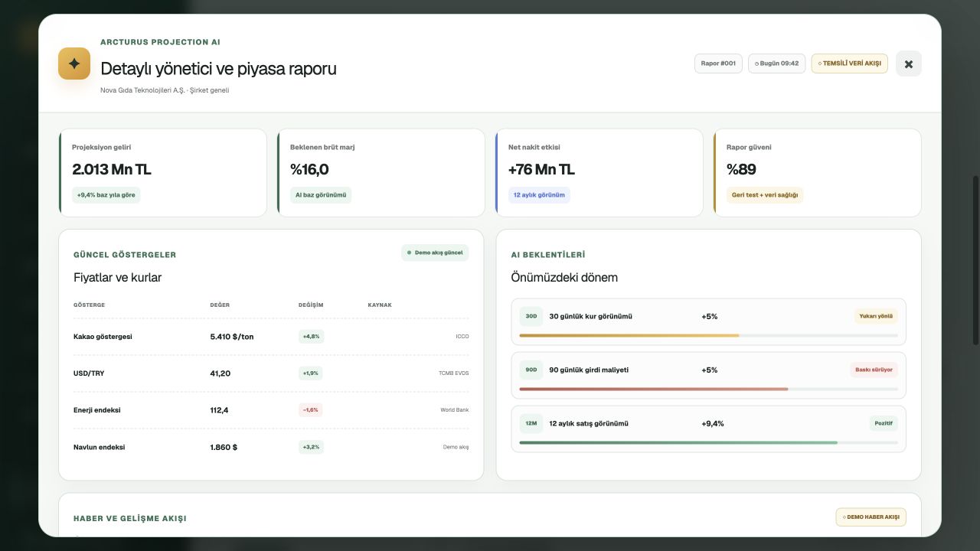Click the vertical scrollbar thumb
Screen dimensions: 980x551
[x=975, y=260]
